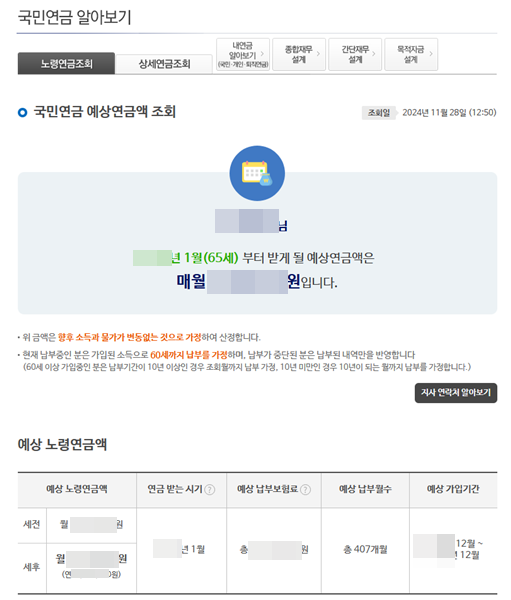Click the 예상 납부월수 column header
Image resolution: width=511 pixels, height=600 pixels.
pyautogui.click(x=365, y=489)
